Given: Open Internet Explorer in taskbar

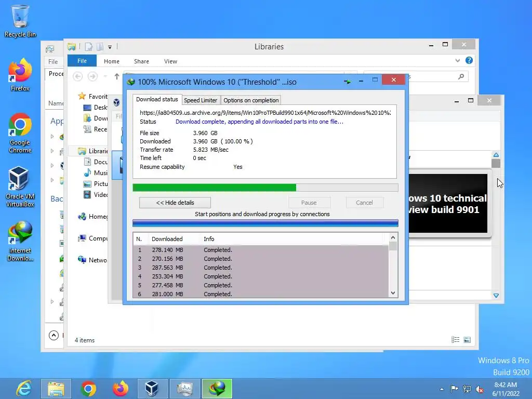Looking at the screenshot, I should [24, 389].
